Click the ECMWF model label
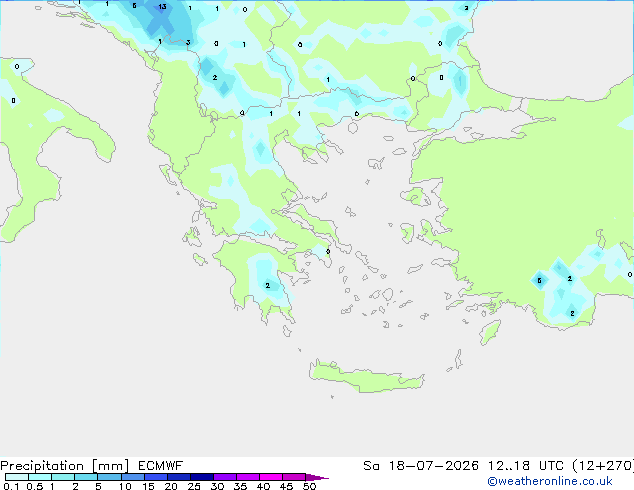This screenshot has width=634, height=490. click(161, 466)
